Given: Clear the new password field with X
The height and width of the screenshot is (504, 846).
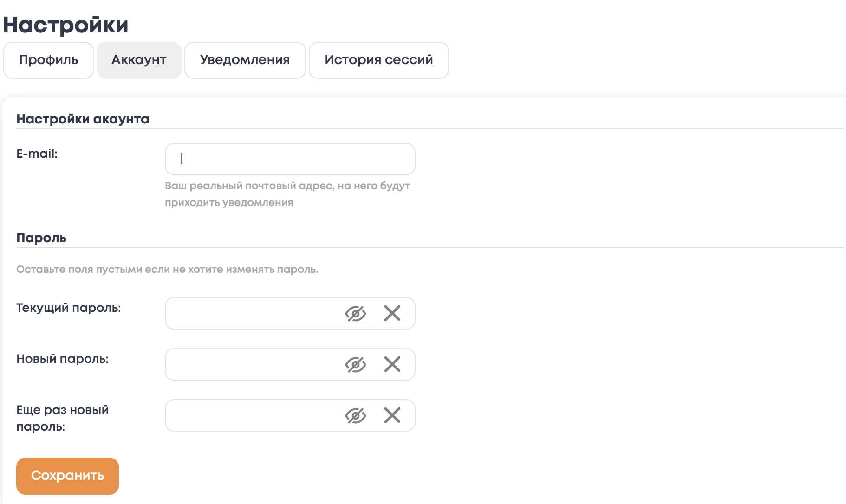Looking at the screenshot, I should (392, 365).
